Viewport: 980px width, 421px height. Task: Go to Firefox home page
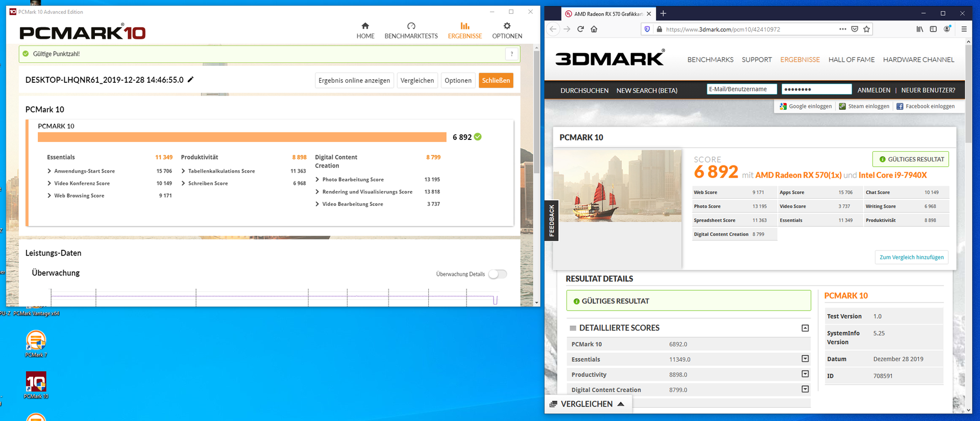coord(594,29)
